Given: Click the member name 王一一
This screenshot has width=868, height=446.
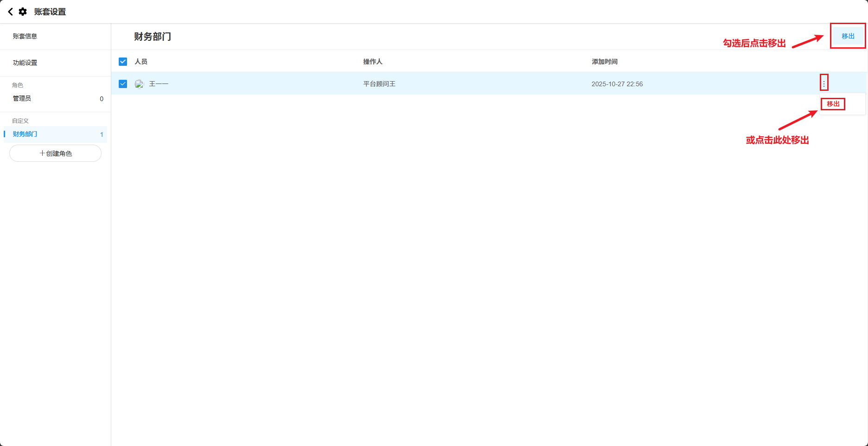Looking at the screenshot, I should point(159,84).
